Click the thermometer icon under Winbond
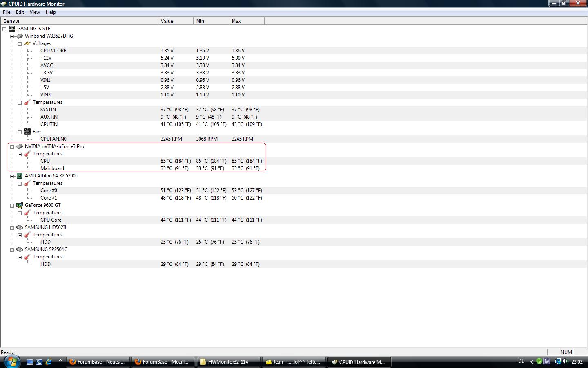This screenshot has width=588, height=368. click(x=27, y=102)
